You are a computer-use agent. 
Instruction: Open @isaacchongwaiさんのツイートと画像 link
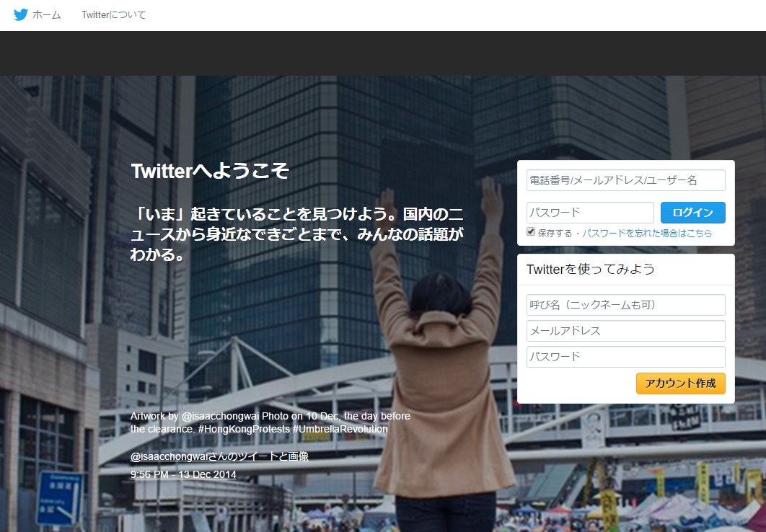219,456
